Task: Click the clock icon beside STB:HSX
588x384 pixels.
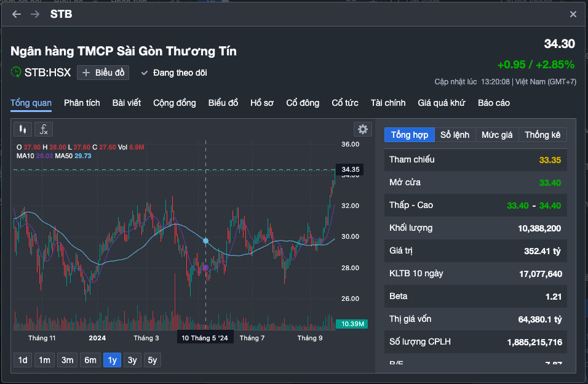Action: pyautogui.click(x=16, y=72)
